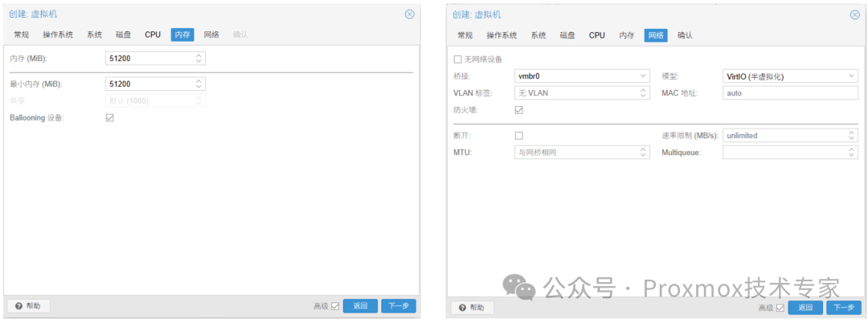Open 操作系统 tab in right dialog
The width and height of the screenshot is (868, 323).
point(502,35)
